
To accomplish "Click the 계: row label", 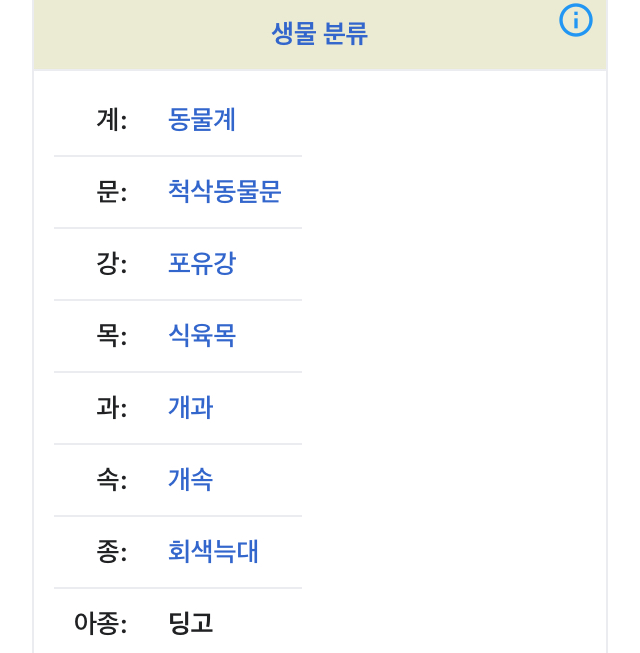I will [112, 120].
